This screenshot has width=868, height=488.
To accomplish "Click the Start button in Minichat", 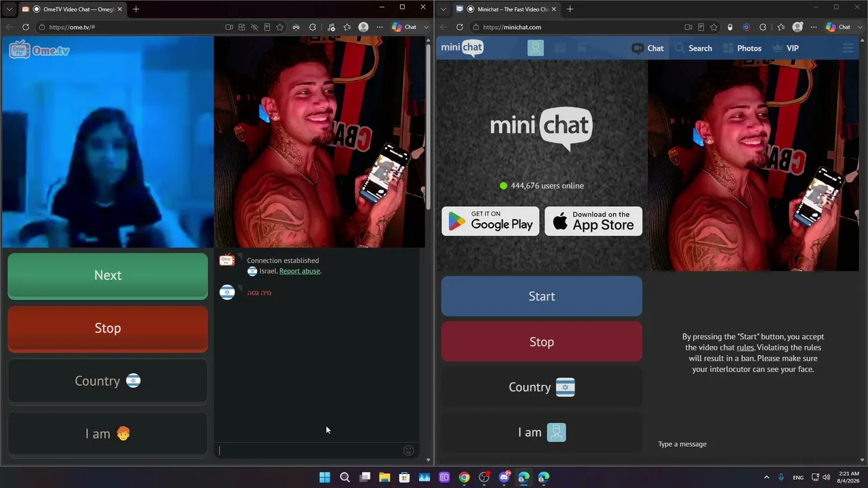I will pyautogui.click(x=542, y=296).
